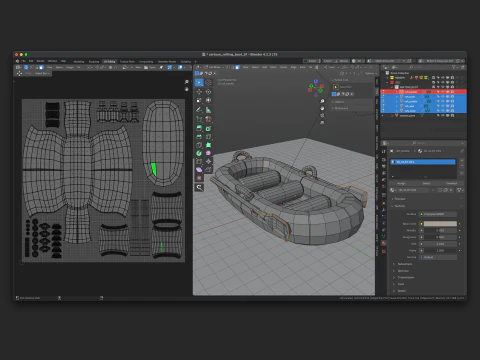Select the Move tool in viewport toolbar
This screenshot has width=480, height=360.
199,92
